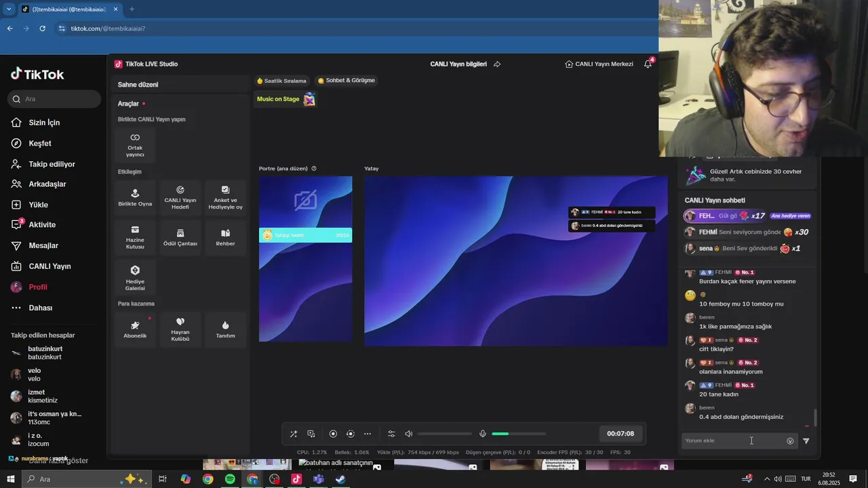Open Birlikte Oyna tool
Viewport: 868px width, 488px height.
[x=135, y=197]
